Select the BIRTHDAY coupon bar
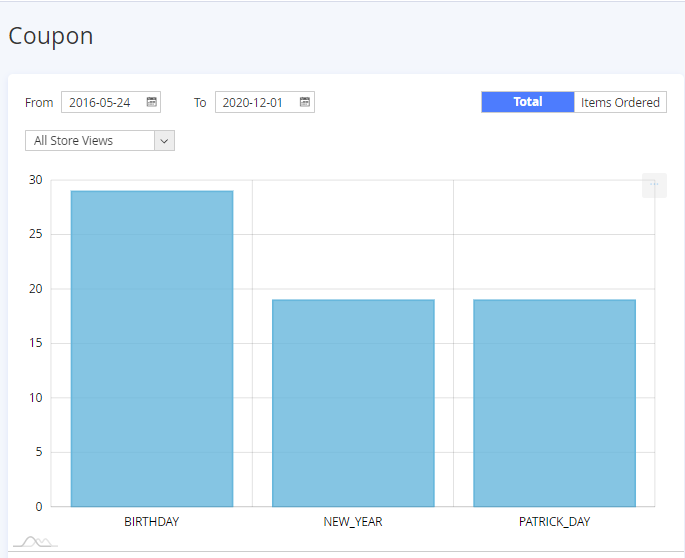Viewport: 685px width, 558px height. pyautogui.click(x=152, y=348)
